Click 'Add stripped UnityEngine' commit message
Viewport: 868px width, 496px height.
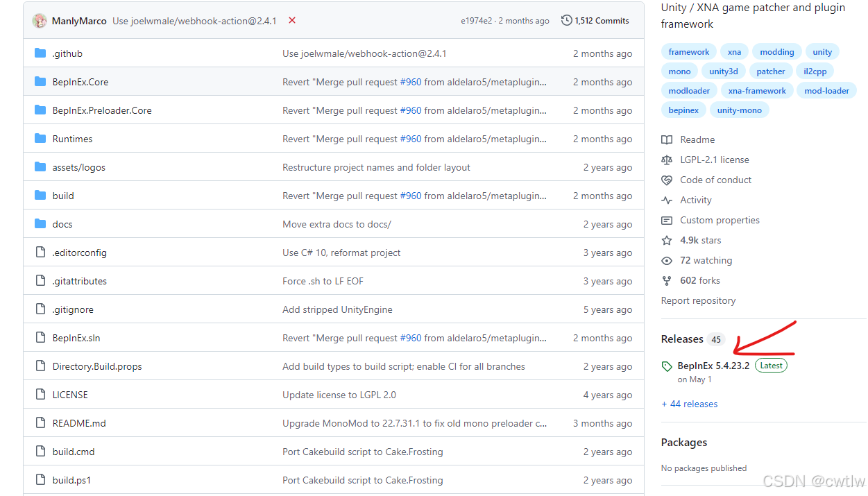pyautogui.click(x=337, y=309)
